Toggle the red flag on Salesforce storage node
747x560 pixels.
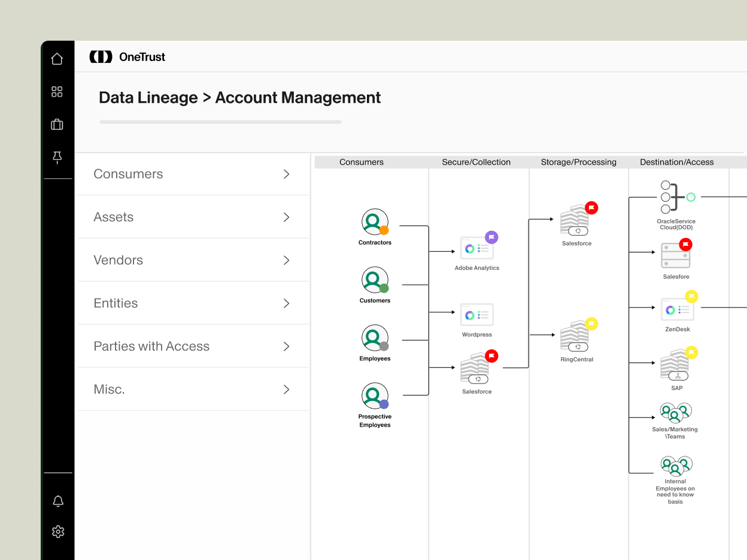coord(591,208)
